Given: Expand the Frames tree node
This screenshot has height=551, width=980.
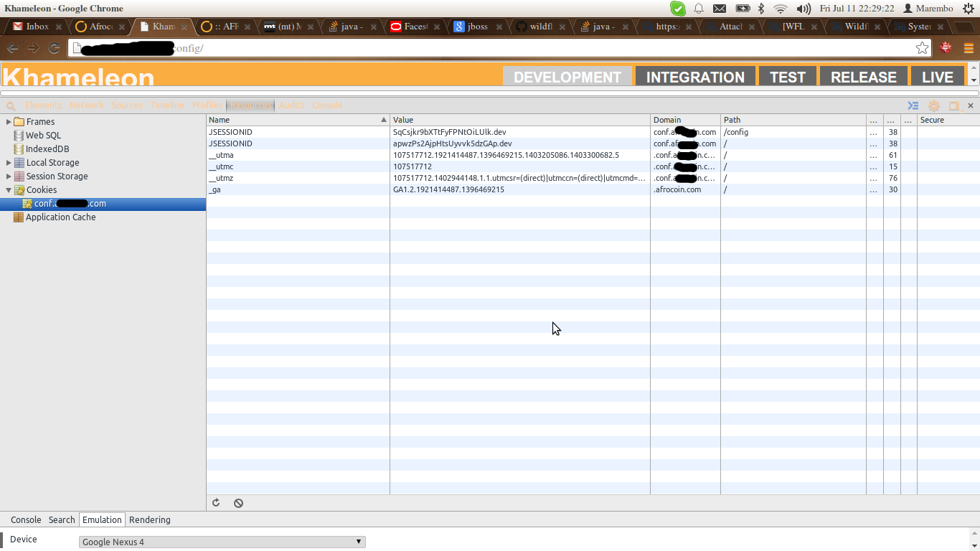Looking at the screenshot, I should pyautogui.click(x=9, y=122).
